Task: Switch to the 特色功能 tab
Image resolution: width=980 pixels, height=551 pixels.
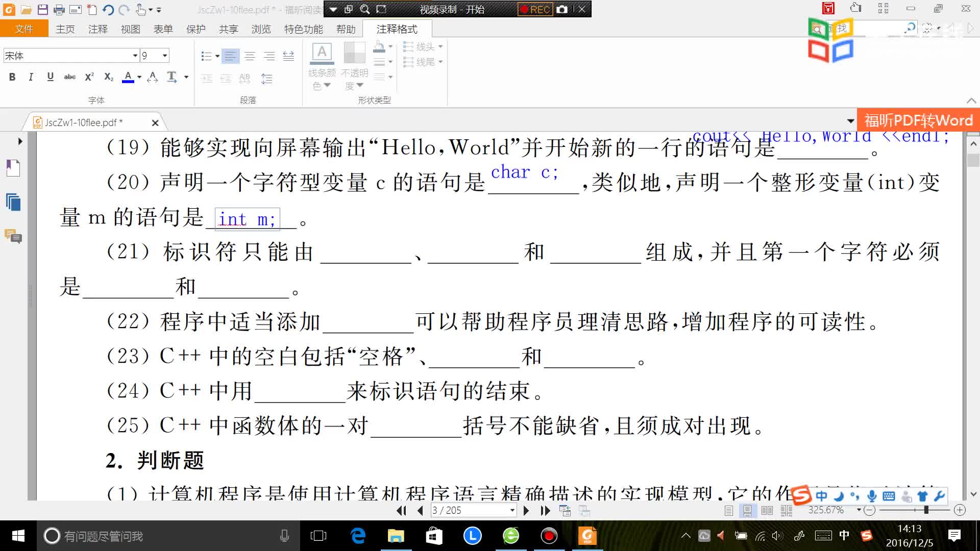Action: (304, 29)
